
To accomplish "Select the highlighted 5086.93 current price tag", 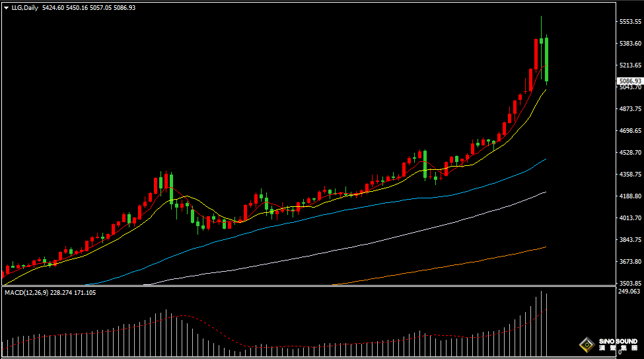I will pyautogui.click(x=629, y=81).
